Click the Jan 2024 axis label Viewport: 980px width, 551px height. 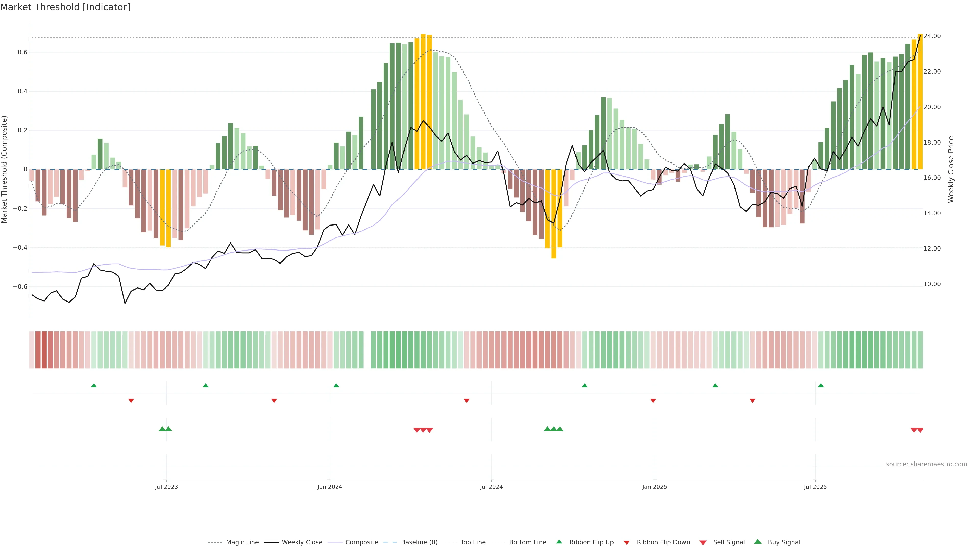click(x=330, y=487)
